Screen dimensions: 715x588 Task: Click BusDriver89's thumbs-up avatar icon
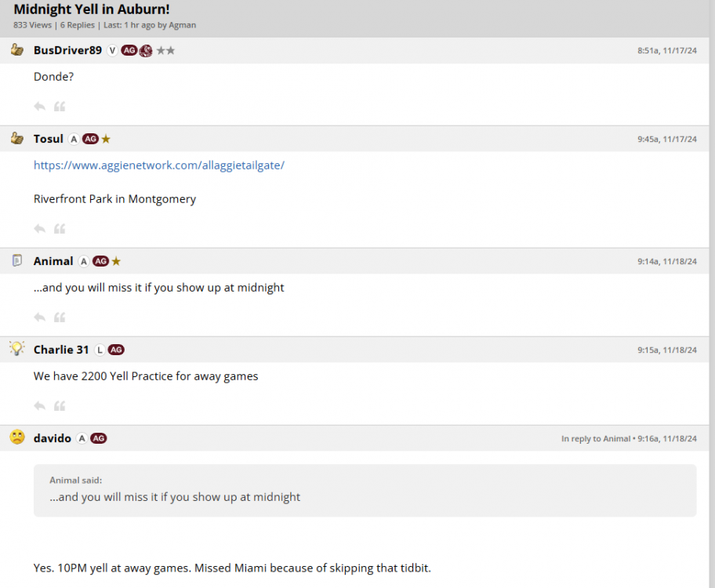pyautogui.click(x=17, y=50)
